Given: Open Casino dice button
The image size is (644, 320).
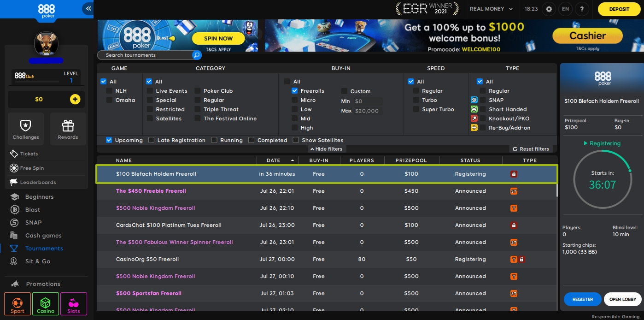Looking at the screenshot, I should (x=46, y=304).
